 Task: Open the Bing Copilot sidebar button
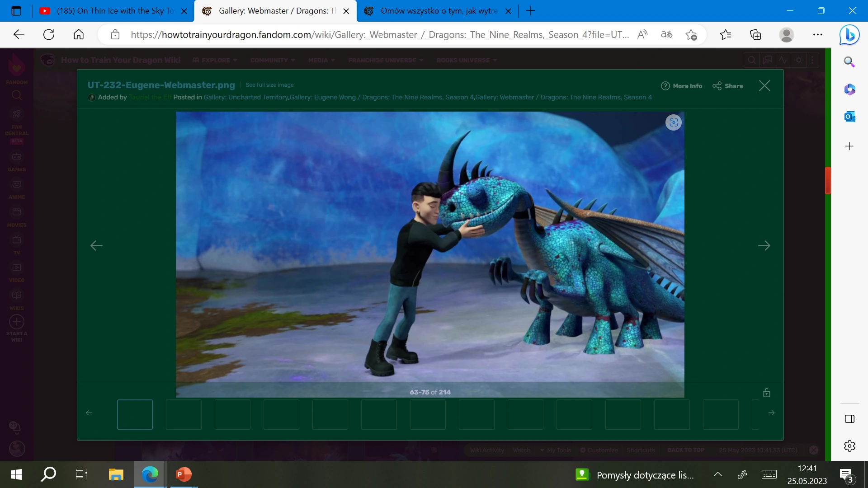[849, 35]
